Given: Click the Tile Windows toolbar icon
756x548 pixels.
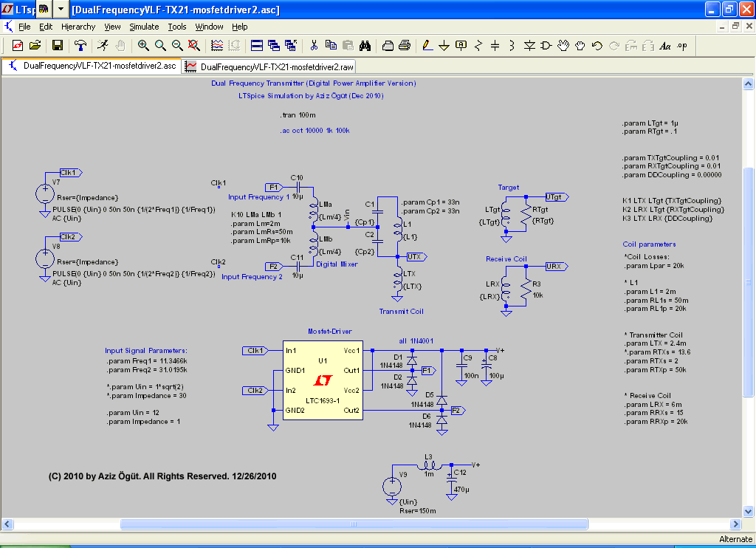Looking at the screenshot, I should point(257,46).
